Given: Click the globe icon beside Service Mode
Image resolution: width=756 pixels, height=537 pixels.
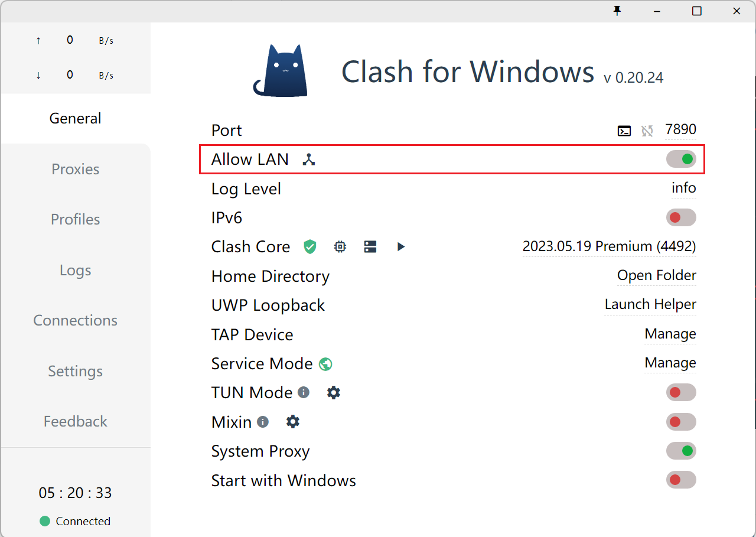Looking at the screenshot, I should coord(325,364).
